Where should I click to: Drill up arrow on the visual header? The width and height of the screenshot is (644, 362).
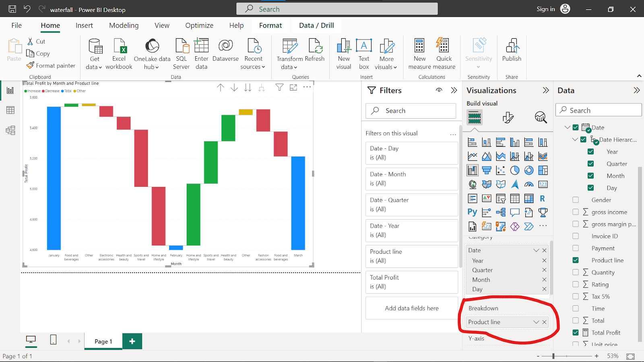tap(221, 87)
